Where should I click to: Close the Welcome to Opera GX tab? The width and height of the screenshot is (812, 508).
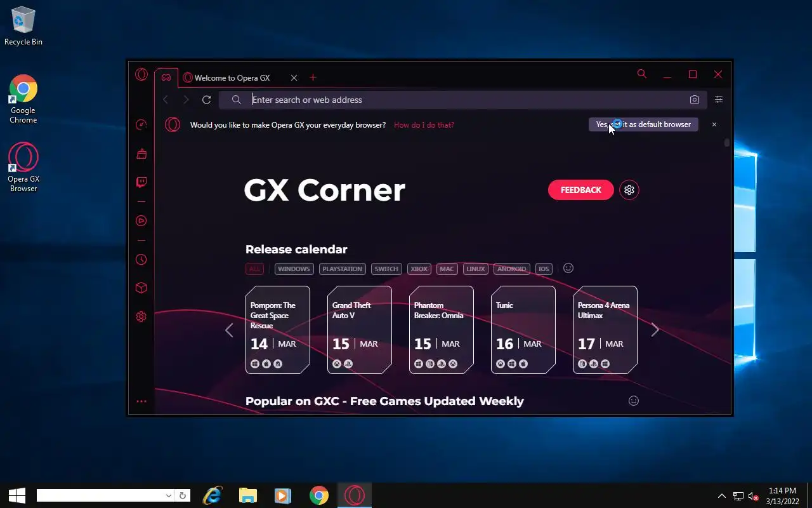pyautogui.click(x=294, y=77)
